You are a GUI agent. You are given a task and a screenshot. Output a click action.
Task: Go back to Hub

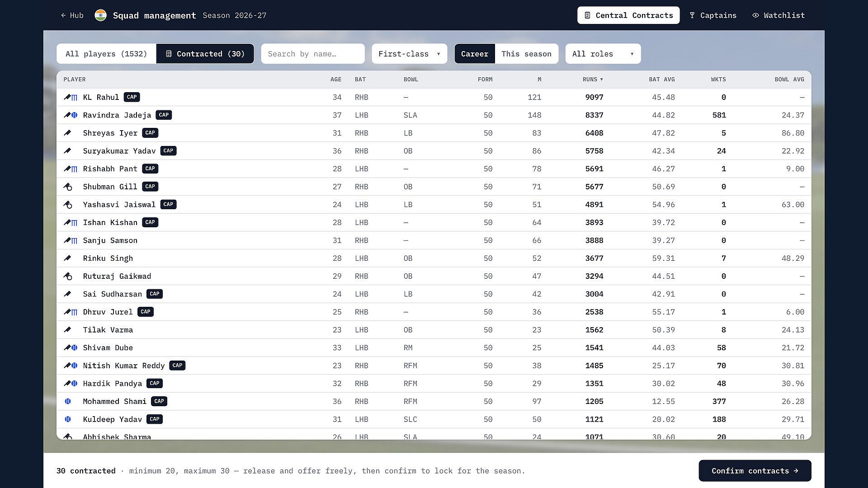pos(72,15)
